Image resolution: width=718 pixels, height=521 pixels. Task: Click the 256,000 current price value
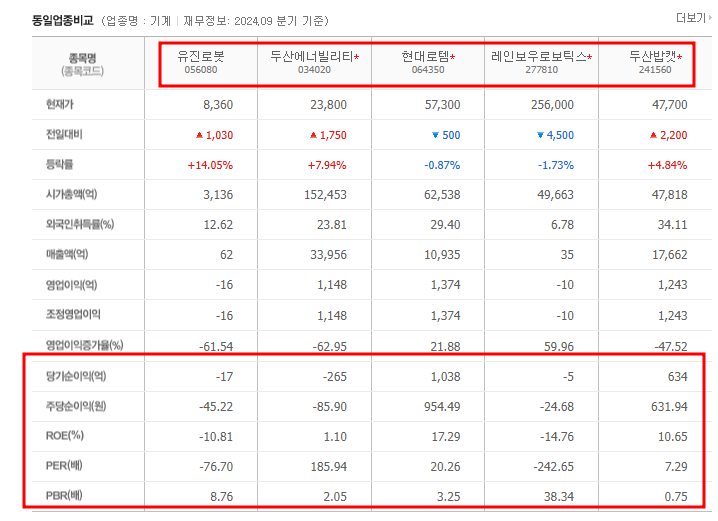[552, 105]
